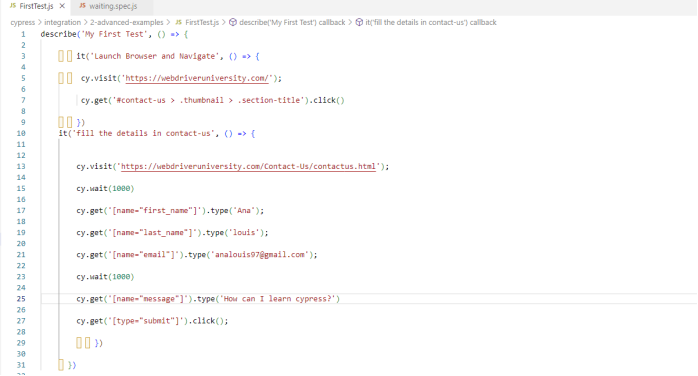This screenshot has width=698, height=376.
Task: Click cy.wait(1000) on line 15
Action: (105, 189)
